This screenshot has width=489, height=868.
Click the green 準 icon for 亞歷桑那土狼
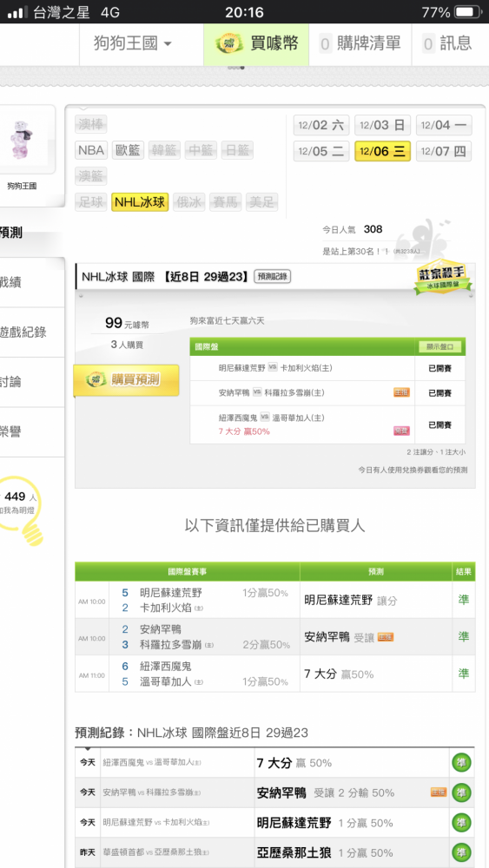(461, 853)
